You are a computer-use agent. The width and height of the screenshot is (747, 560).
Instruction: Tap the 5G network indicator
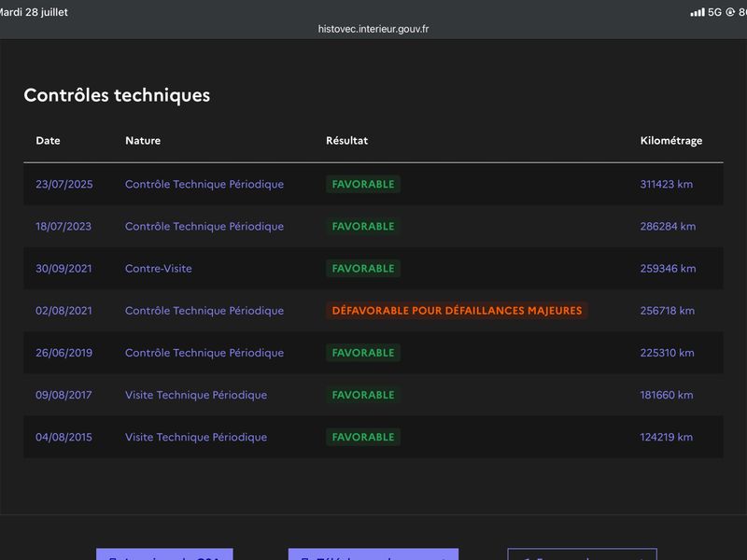click(x=714, y=12)
